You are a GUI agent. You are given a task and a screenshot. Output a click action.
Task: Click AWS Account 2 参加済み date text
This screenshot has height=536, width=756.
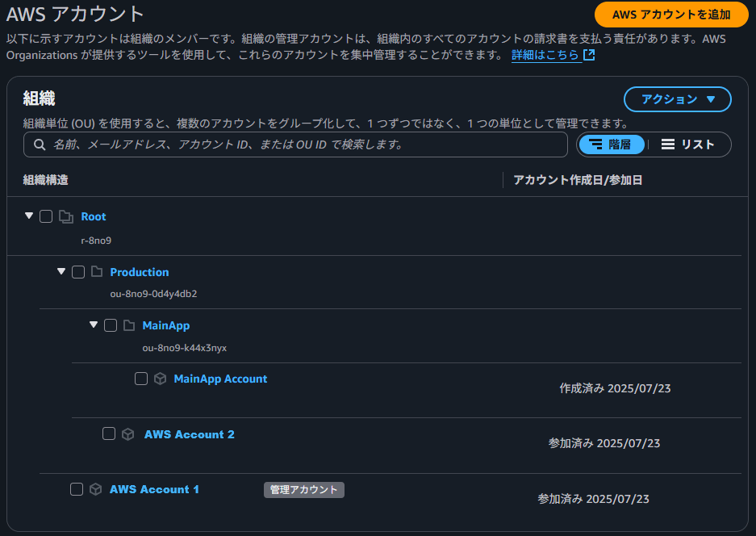(604, 443)
